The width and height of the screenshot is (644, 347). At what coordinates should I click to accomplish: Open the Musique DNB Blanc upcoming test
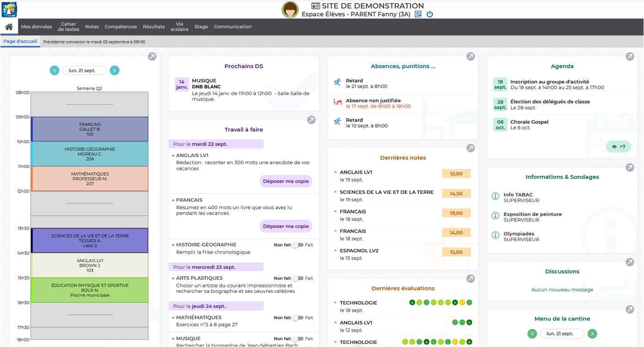click(x=244, y=90)
